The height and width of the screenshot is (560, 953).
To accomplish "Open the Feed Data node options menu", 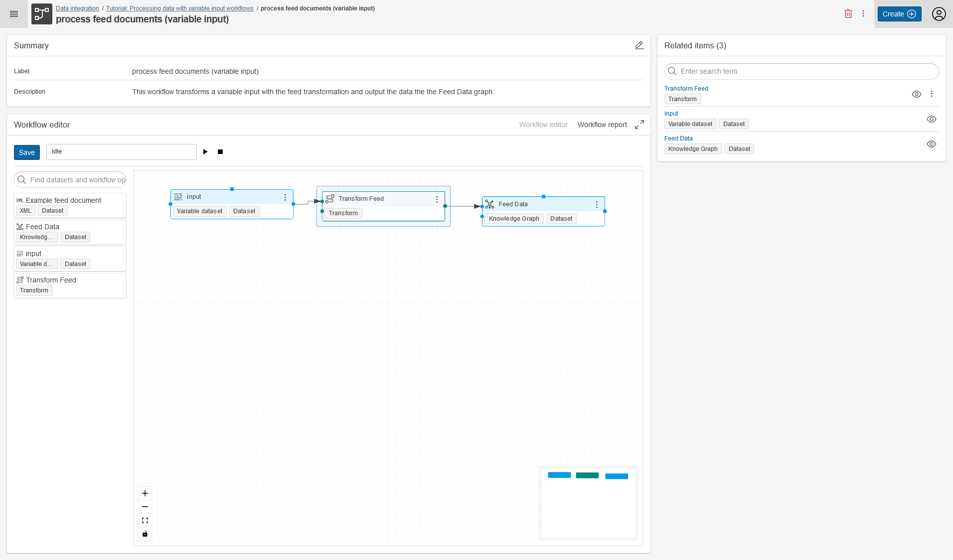I will pos(597,204).
